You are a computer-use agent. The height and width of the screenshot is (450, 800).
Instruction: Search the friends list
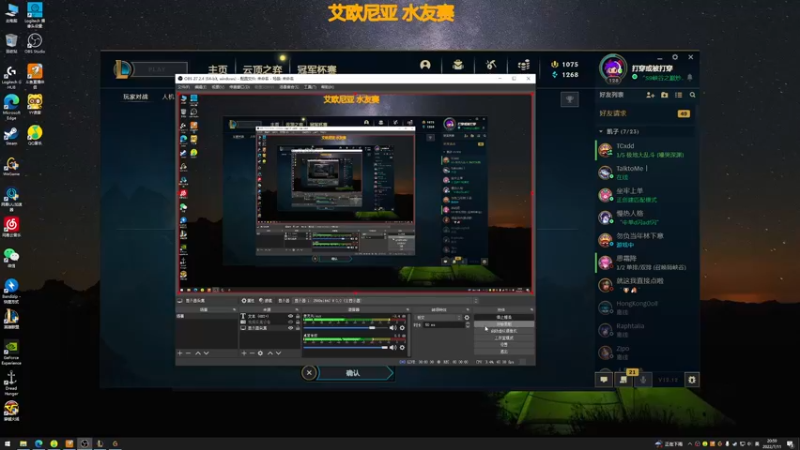click(x=692, y=95)
